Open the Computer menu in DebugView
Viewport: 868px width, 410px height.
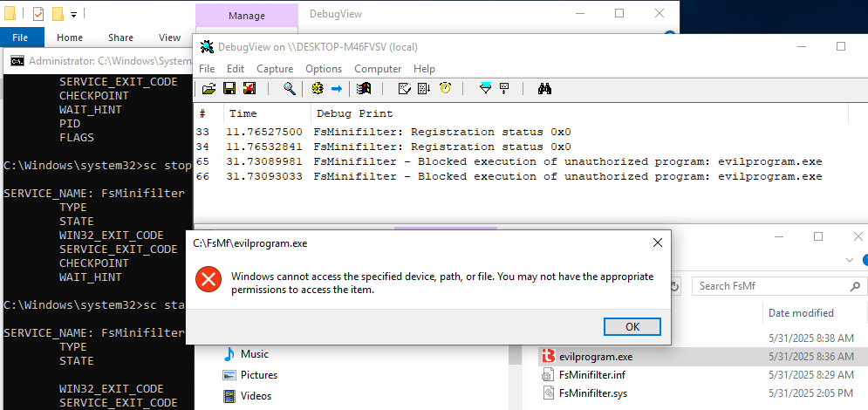(378, 69)
